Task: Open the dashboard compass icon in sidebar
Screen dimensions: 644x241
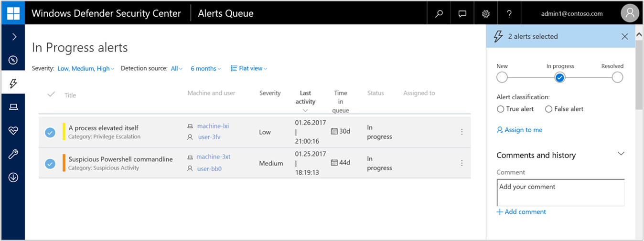Action: 13,60
